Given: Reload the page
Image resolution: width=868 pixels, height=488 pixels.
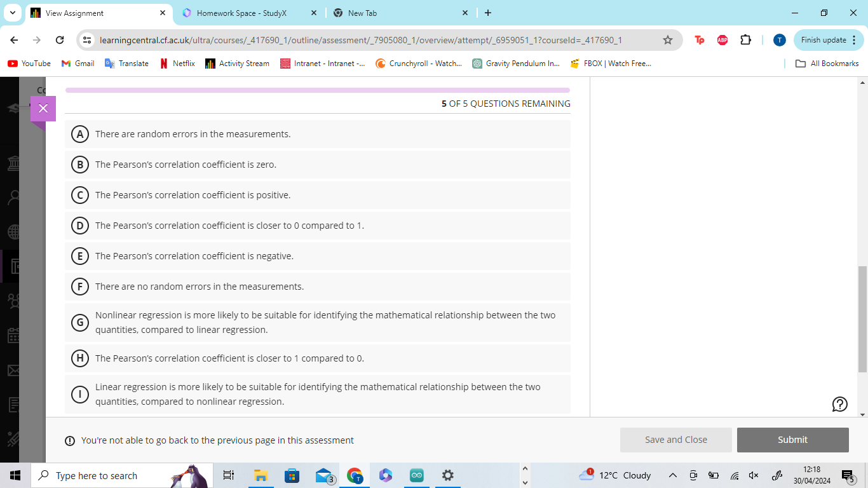Looking at the screenshot, I should [x=60, y=40].
